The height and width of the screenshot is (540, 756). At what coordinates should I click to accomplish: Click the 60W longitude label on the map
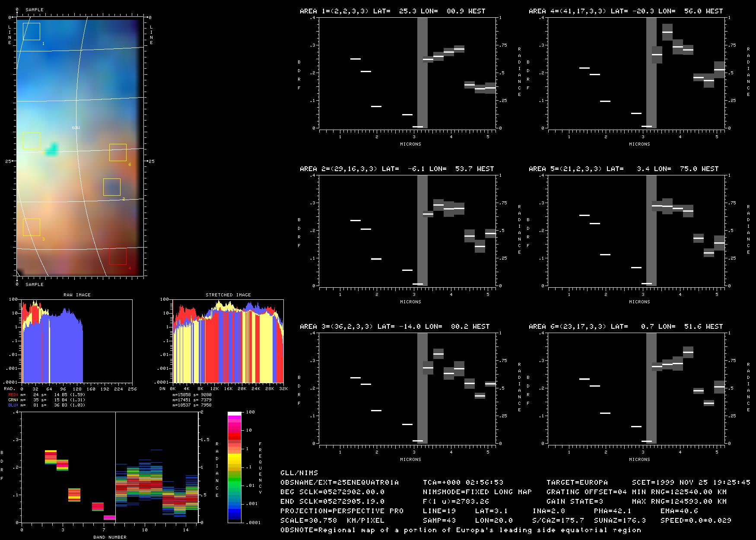click(x=76, y=128)
